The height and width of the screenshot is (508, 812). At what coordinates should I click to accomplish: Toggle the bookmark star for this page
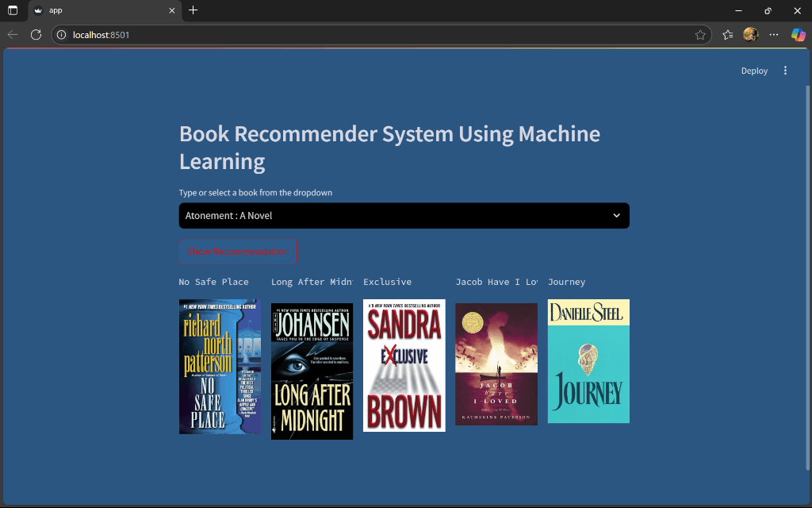click(701, 35)
